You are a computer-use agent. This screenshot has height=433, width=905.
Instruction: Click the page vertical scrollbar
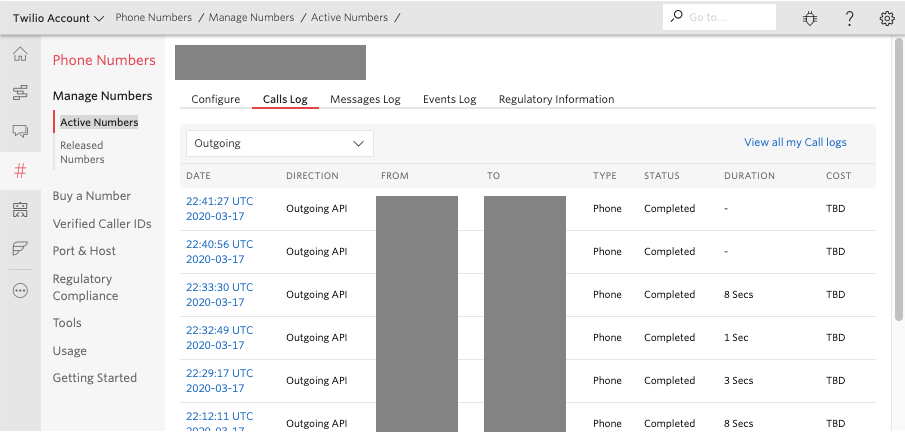click(899, 179)
